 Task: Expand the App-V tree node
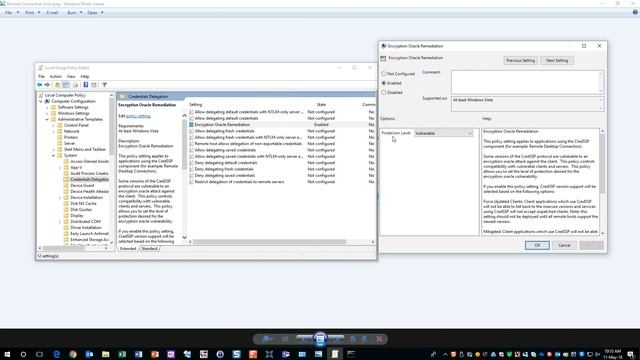pos(60,168)
